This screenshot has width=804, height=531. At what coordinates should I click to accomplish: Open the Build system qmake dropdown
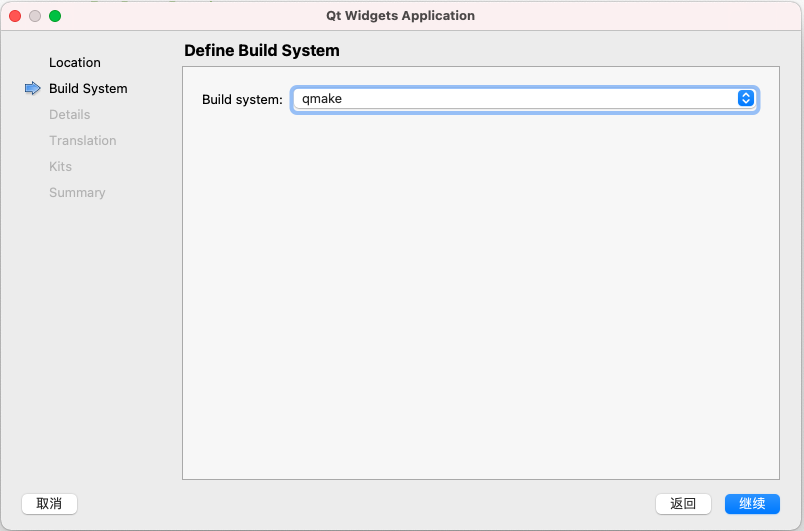524,99
